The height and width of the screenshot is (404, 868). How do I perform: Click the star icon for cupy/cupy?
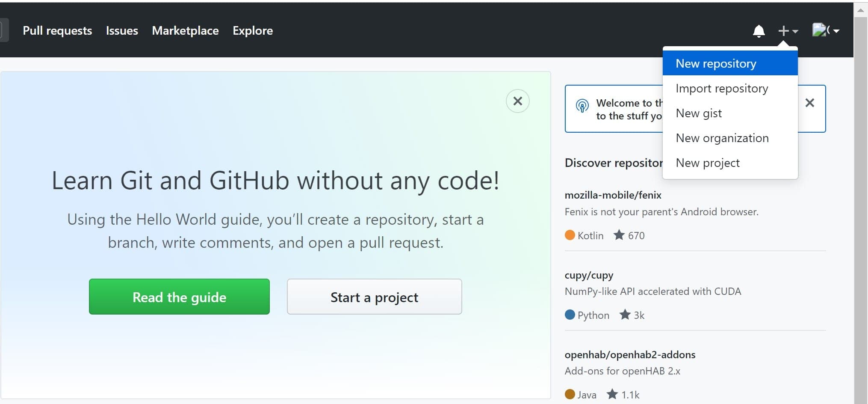625,315
